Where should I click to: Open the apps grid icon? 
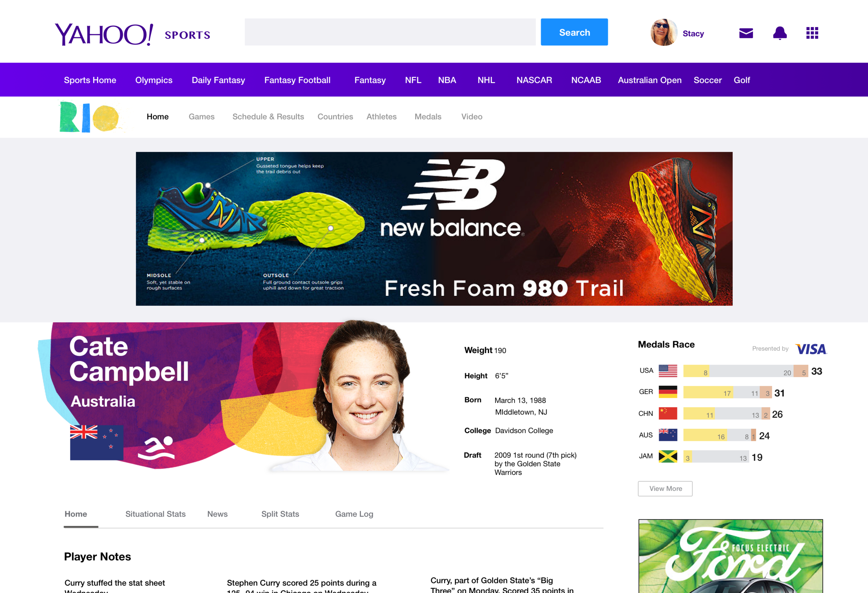tap(812, 33)
